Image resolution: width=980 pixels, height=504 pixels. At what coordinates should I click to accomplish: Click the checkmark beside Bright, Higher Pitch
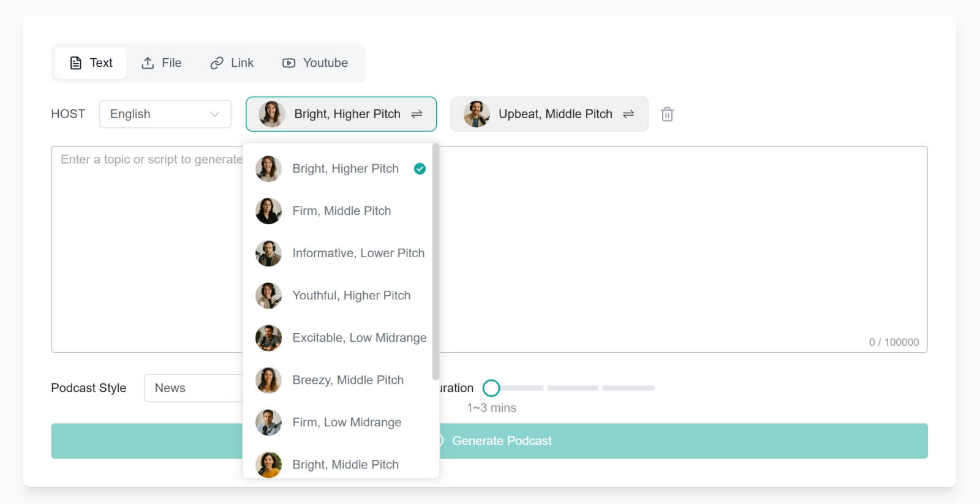[x=420, y=169]
